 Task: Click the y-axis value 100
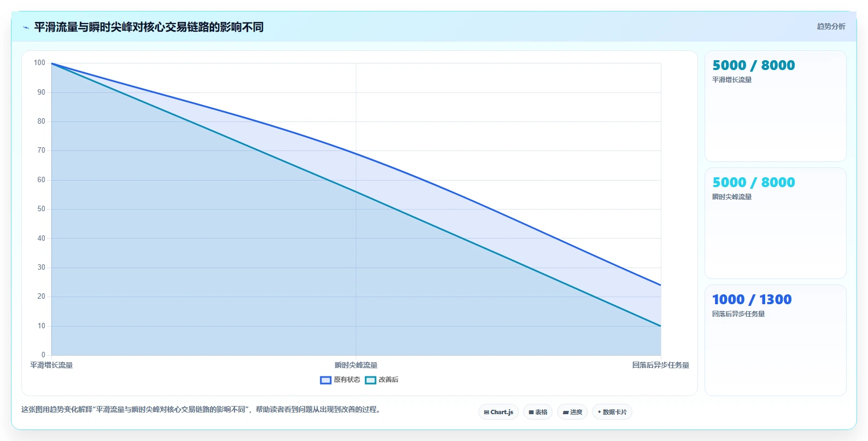click(39, 63)
